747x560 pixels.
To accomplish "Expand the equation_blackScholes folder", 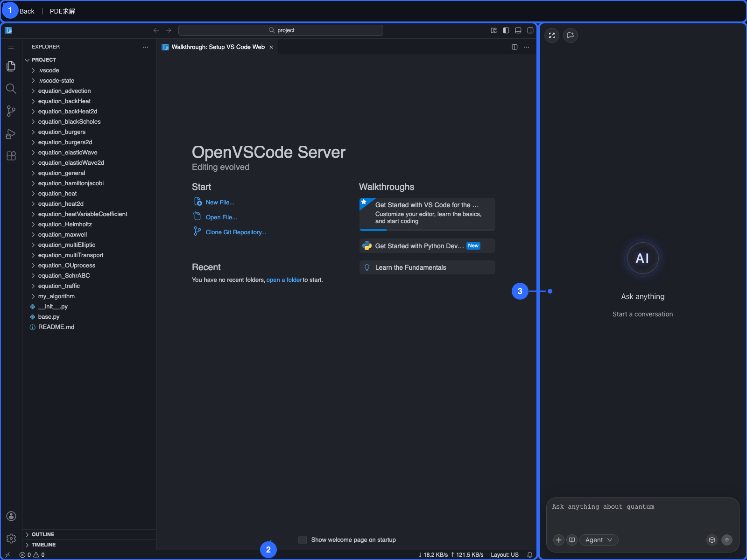I will (90, 122).
